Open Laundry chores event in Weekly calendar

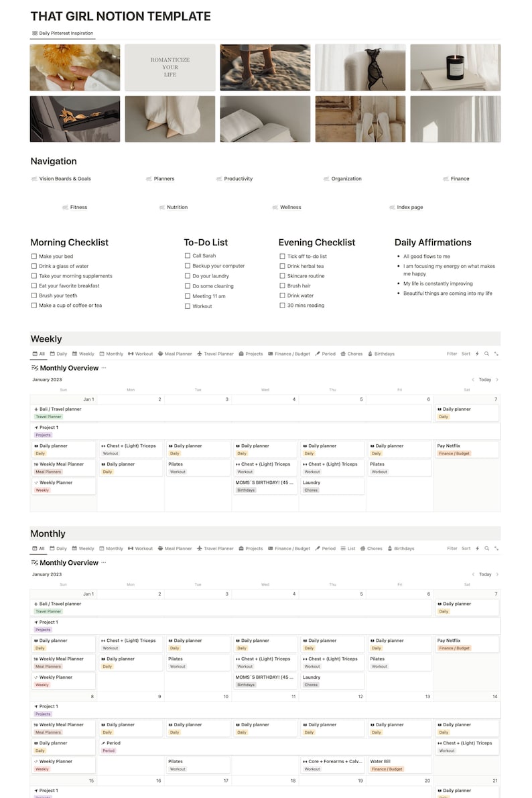[x=332, y=486]
